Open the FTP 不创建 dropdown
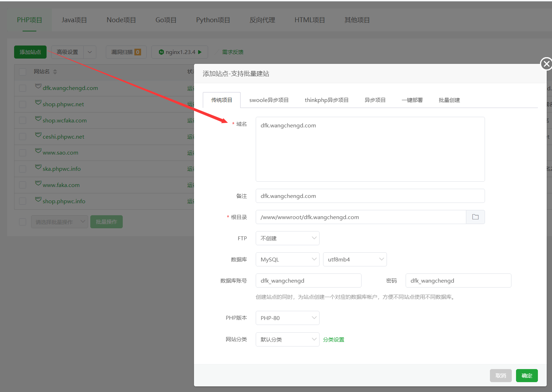 (x=287, y=238)
